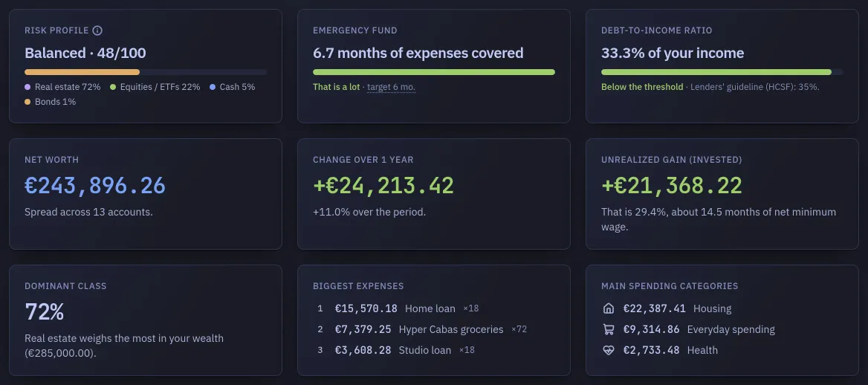Click the '×18' count beside Studio loan
The height and width of the screenshot is (385, 868).
coord(467,350)
